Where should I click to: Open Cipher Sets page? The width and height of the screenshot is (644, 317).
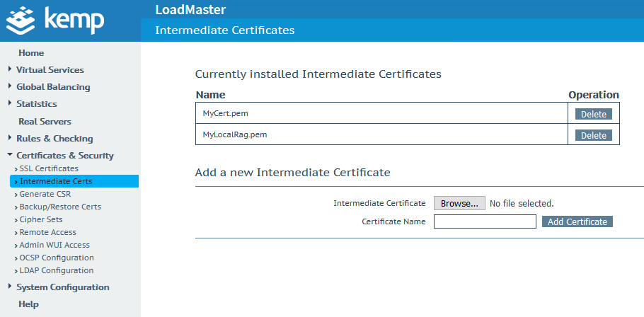41,219
